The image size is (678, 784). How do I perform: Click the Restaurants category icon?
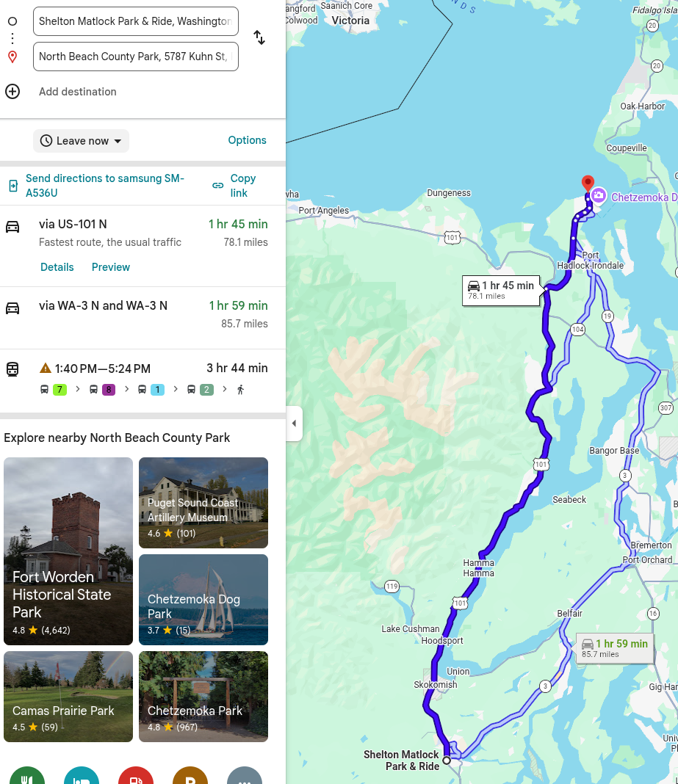[27, 778]
